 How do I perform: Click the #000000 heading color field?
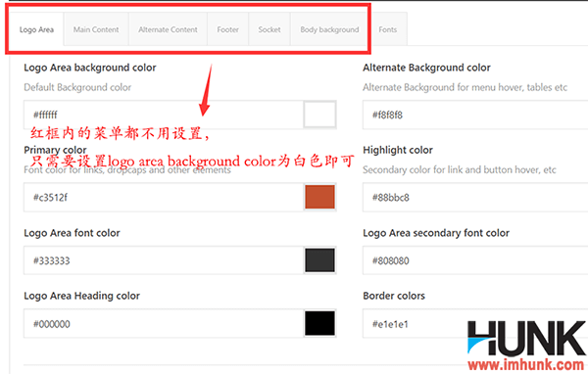pos(164,324)
